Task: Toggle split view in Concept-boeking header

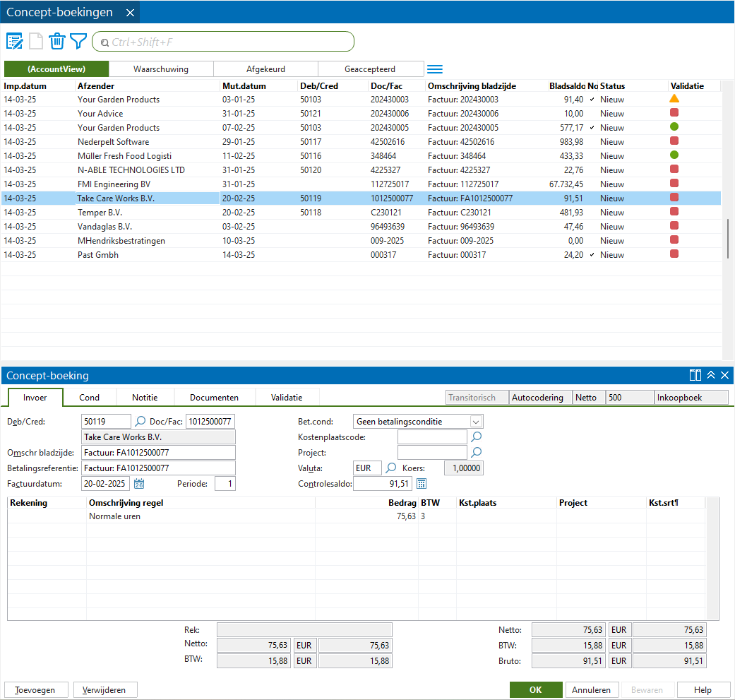Action: click(x=695, y=376)
